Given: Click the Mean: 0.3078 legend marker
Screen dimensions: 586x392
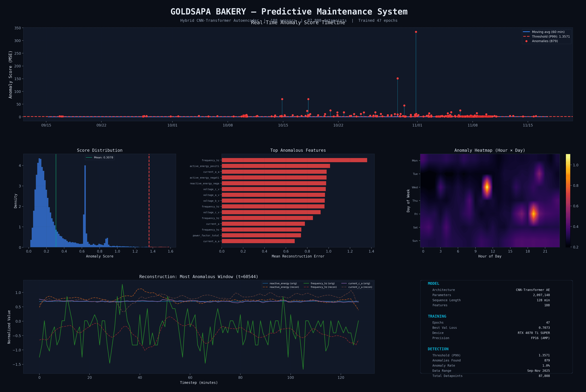Looking at the screenshot, I should pos(89,158).
